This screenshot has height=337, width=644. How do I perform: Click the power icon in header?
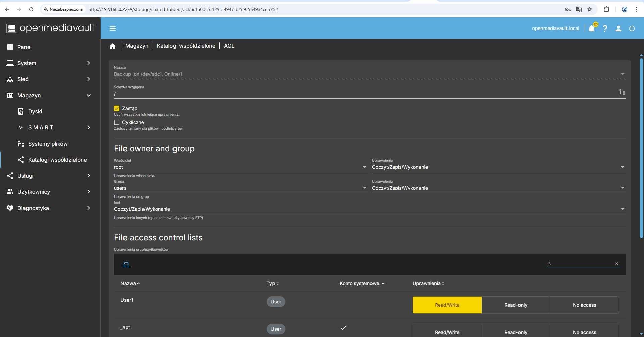pyautogui.click(x=632, y=29)
